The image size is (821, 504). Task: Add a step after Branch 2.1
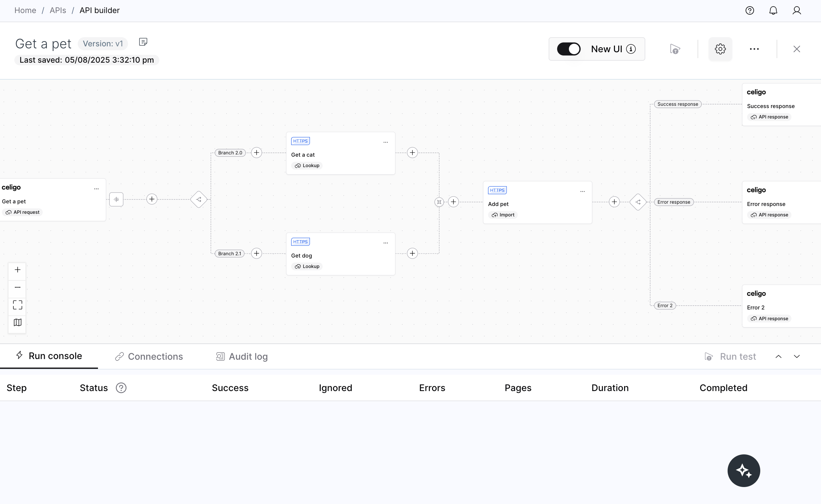tap(256, 253)
